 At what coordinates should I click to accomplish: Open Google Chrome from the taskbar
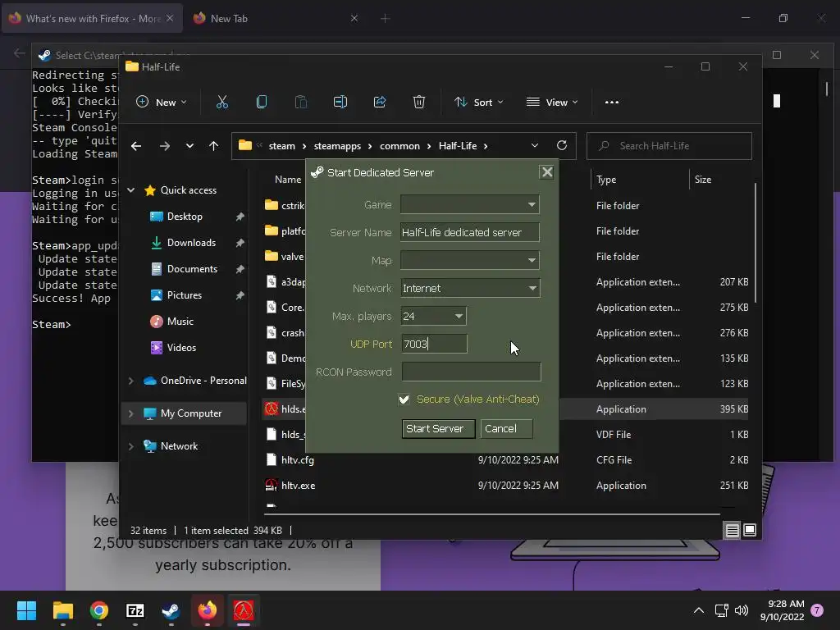(99, 610)
